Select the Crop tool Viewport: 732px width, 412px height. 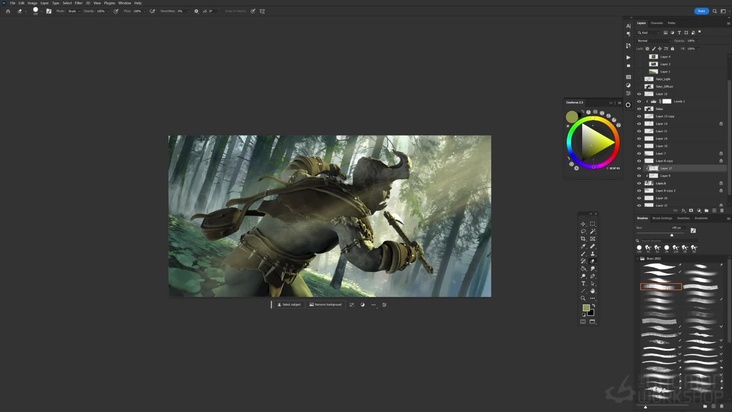(x=583, y=239)
